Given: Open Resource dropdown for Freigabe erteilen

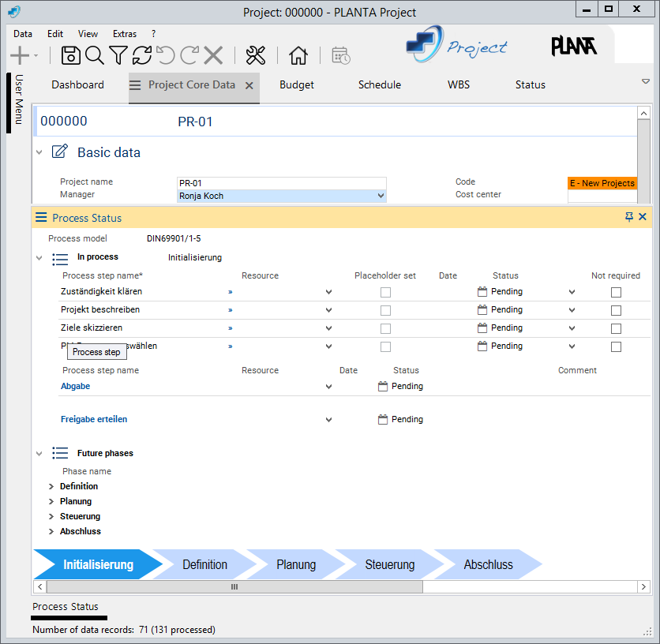Looking at the screenshot, I should pyautogui.click(x=328, y=420).
